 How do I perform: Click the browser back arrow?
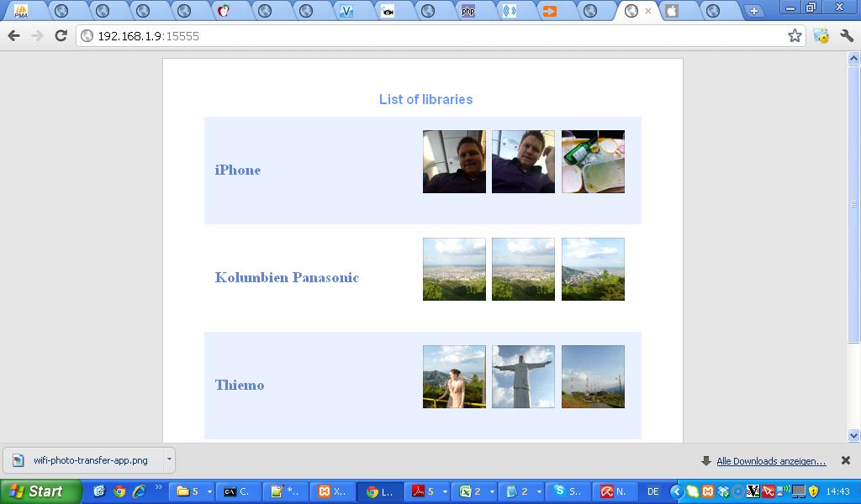coord(13,36)
